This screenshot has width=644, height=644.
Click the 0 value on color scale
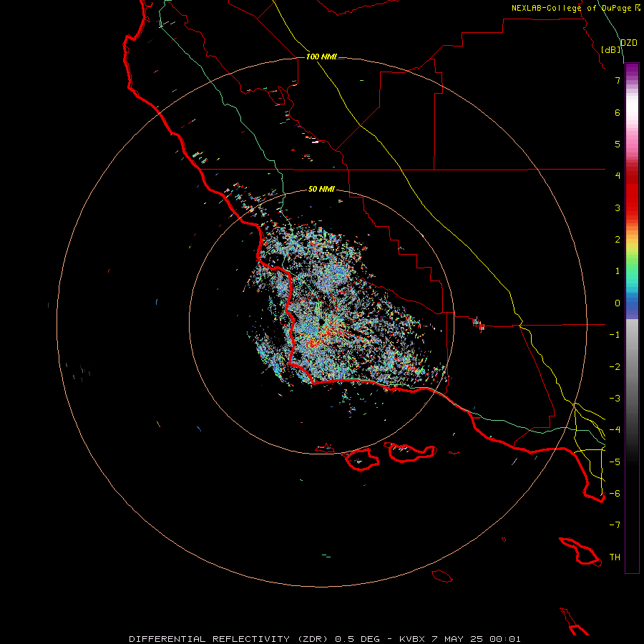(618, 303)
